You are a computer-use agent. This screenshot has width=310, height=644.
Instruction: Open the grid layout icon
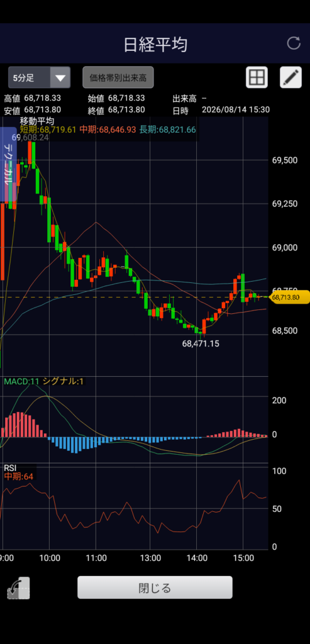point(257,77)
